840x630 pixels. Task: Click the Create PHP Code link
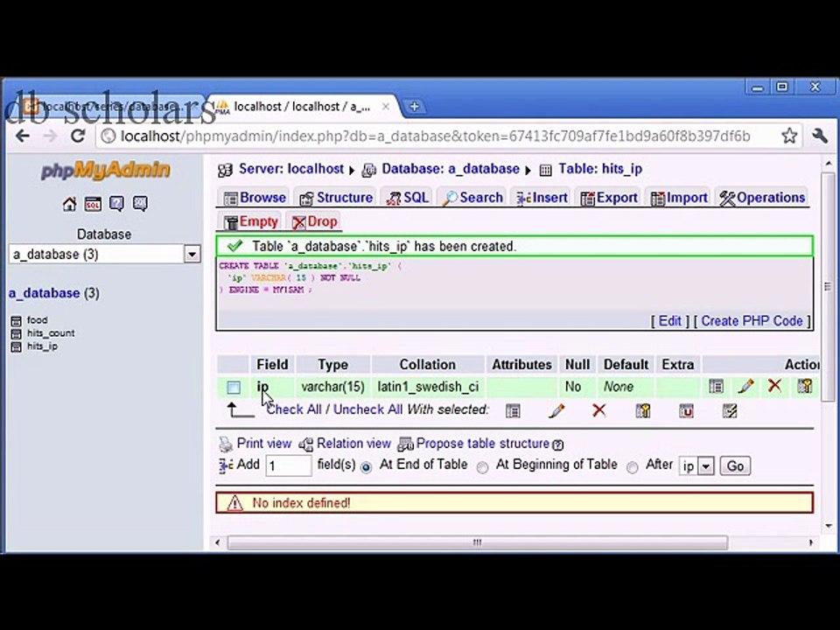[752, 321]
